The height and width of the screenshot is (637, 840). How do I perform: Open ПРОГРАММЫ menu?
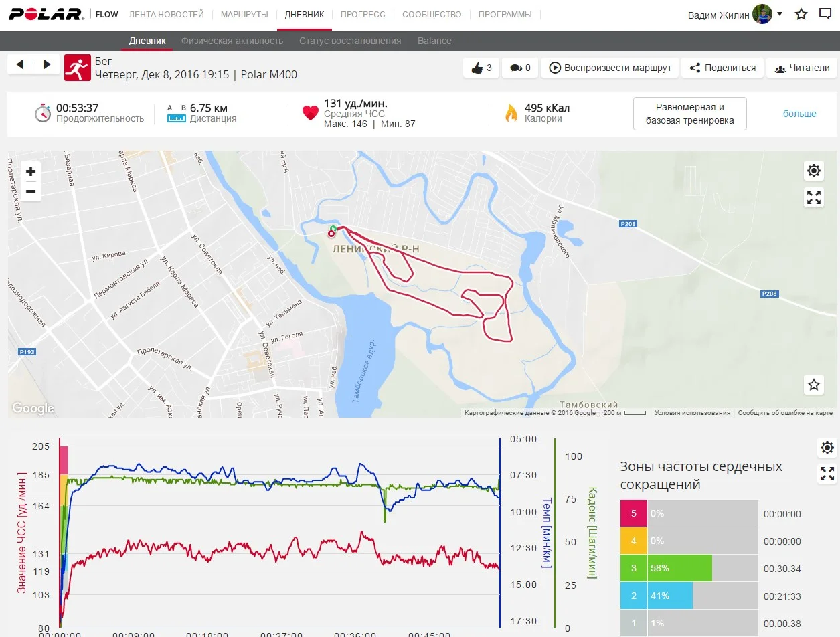click(505, 14)
